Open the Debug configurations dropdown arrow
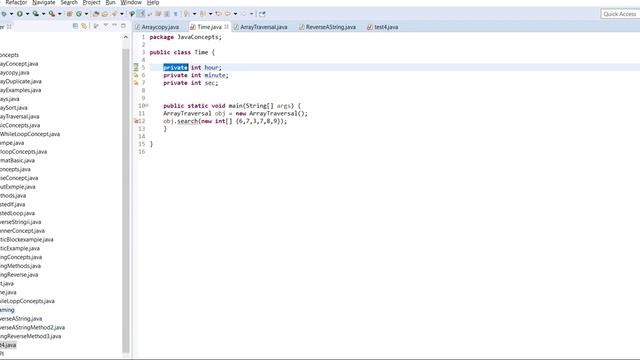Image resolution: width=640 pixels, height=360 pixels. (11, 14)
